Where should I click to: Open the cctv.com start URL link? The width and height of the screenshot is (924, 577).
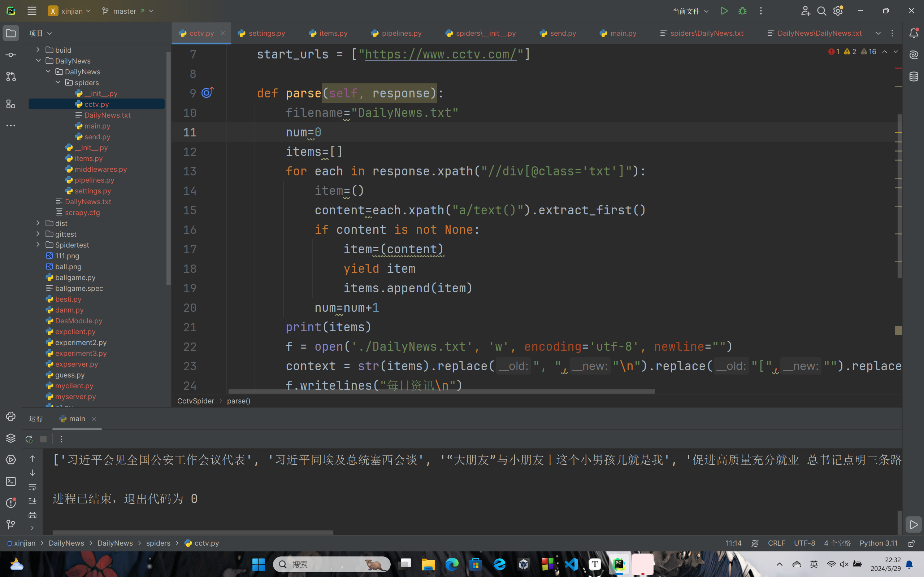click(441, 54)
